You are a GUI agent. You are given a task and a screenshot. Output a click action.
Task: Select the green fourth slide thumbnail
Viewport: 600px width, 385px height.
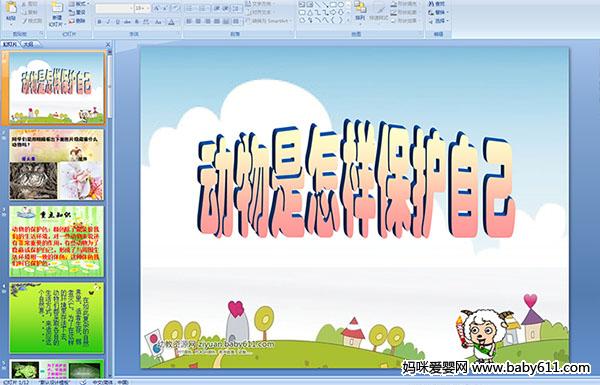pyautogui.click(x=57, y=318)
